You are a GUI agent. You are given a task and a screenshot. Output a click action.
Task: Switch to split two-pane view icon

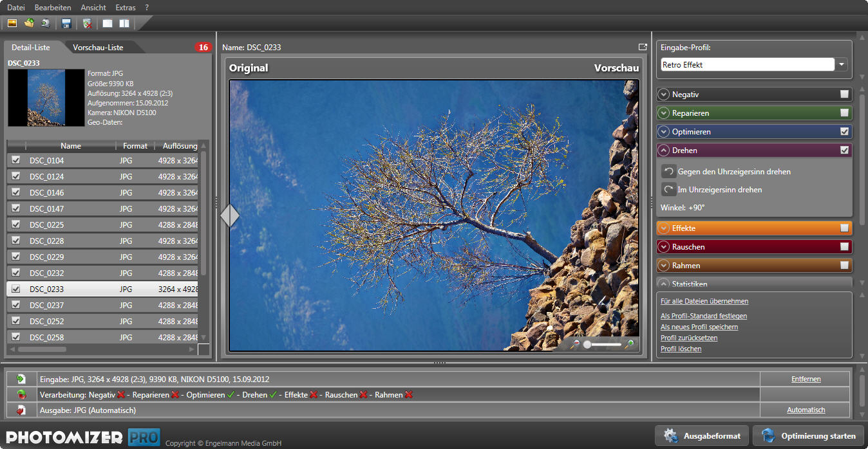pos(124,24)
